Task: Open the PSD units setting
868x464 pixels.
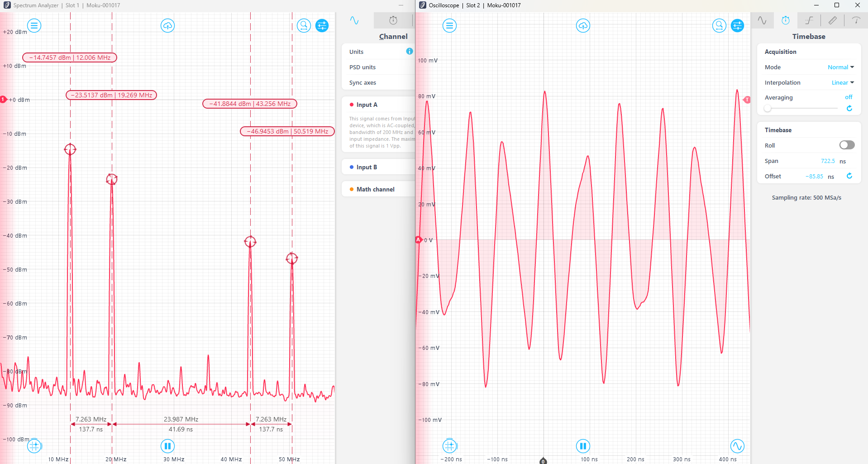Action: click(362, 67)
